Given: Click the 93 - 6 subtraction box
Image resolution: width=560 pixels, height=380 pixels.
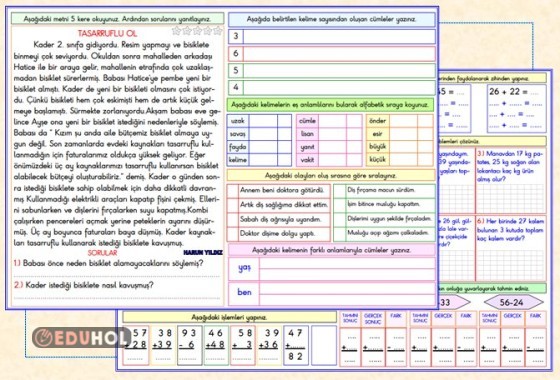Looking at the screenshot, I should coord(189,345).
